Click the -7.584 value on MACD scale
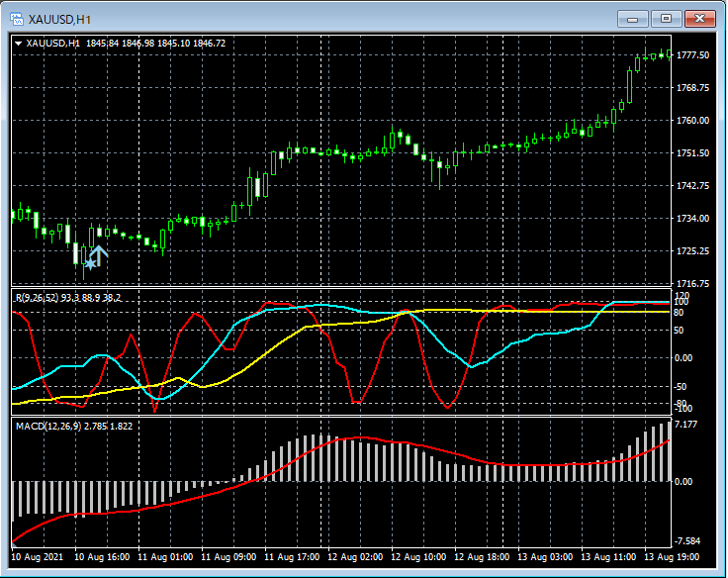 coord(686,541)
